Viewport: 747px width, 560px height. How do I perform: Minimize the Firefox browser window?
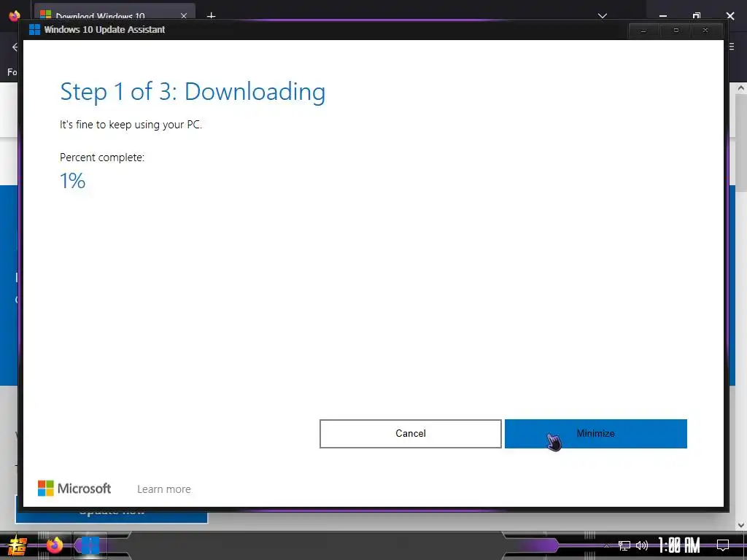tap(662, 16)
